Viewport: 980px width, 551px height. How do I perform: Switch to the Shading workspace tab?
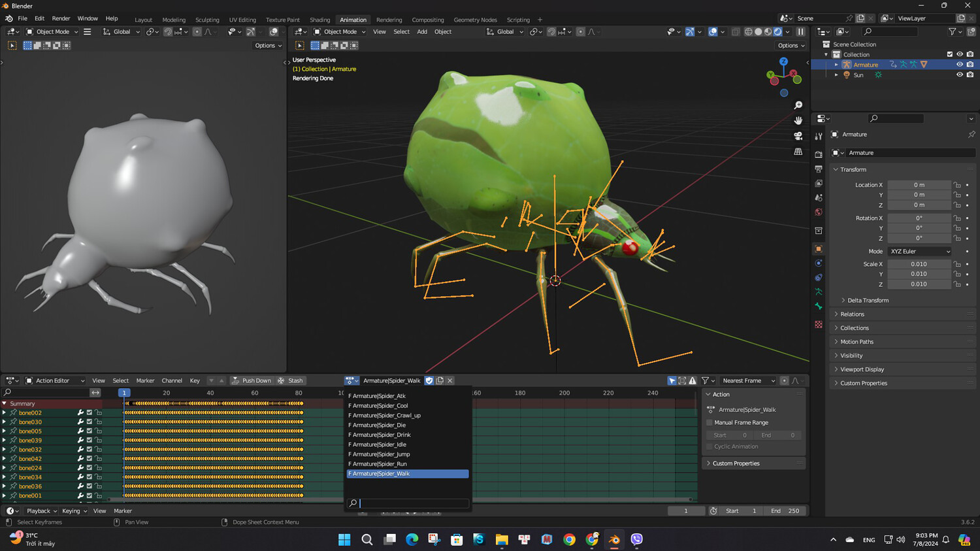(x=319, y=20)
